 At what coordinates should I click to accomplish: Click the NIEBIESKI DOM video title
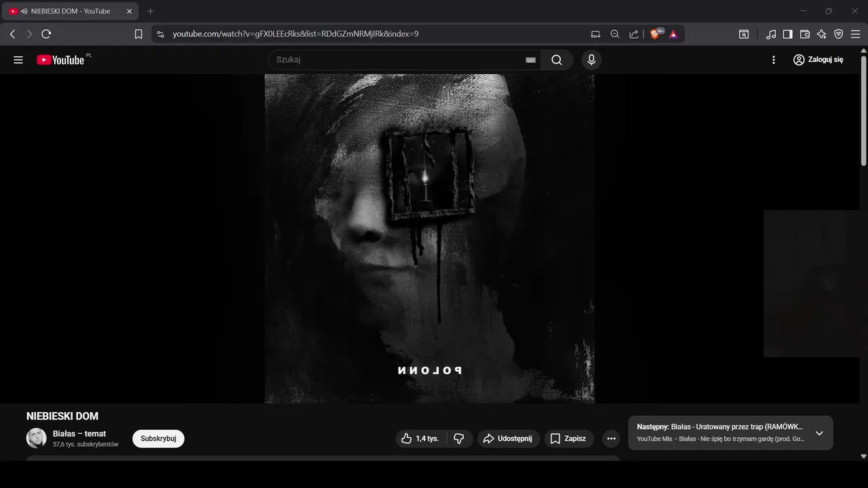tap(62, 416)
